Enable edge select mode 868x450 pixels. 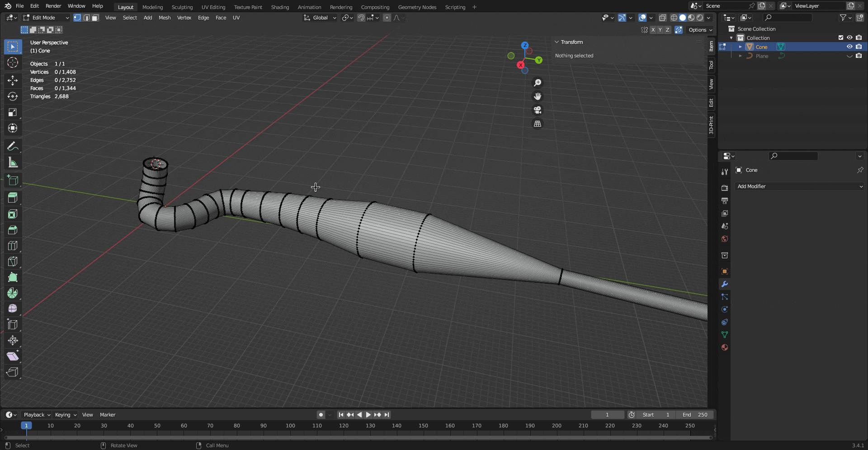86,18
